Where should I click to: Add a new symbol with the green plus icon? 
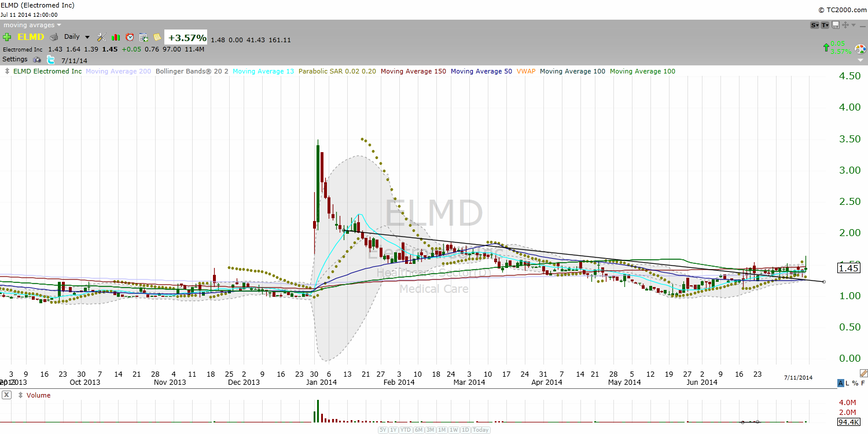6,36
